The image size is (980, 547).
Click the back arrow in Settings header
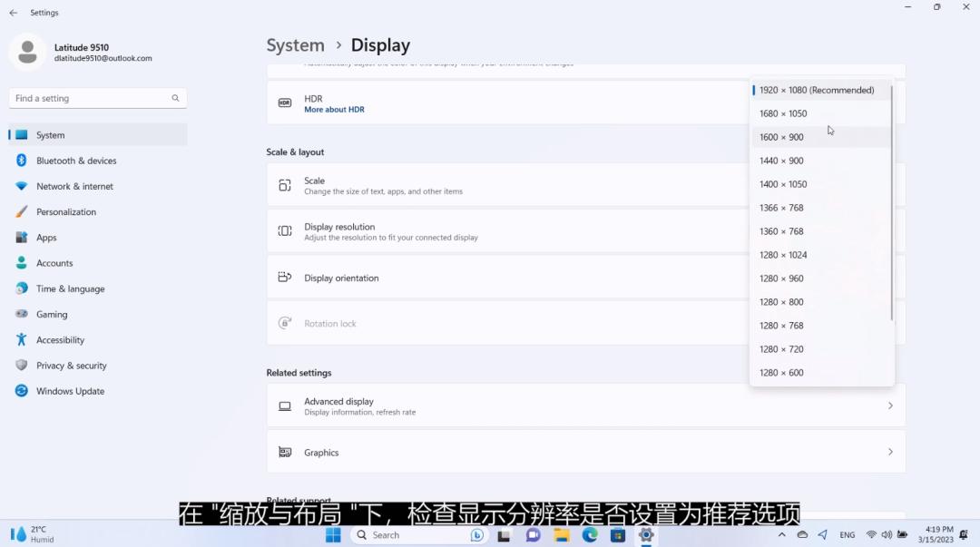(14, 13)
